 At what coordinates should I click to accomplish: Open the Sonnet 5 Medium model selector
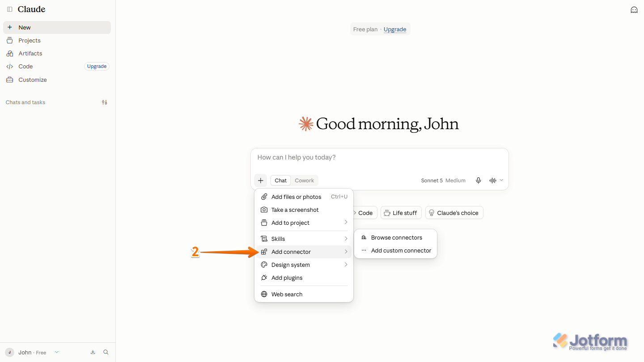[x=443, y=181]
